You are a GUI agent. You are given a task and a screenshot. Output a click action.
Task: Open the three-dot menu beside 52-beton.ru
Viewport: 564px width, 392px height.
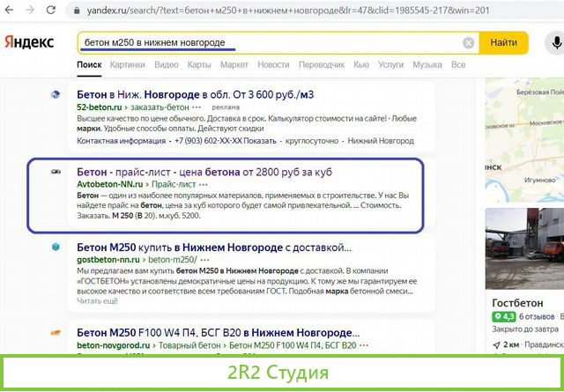click(x=197, y=107)
